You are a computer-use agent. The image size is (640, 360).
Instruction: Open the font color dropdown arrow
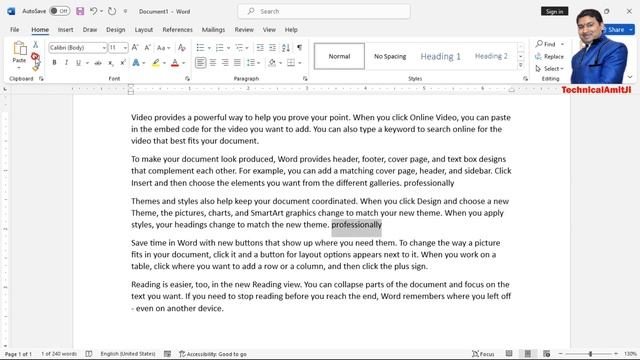coord(184,63)
